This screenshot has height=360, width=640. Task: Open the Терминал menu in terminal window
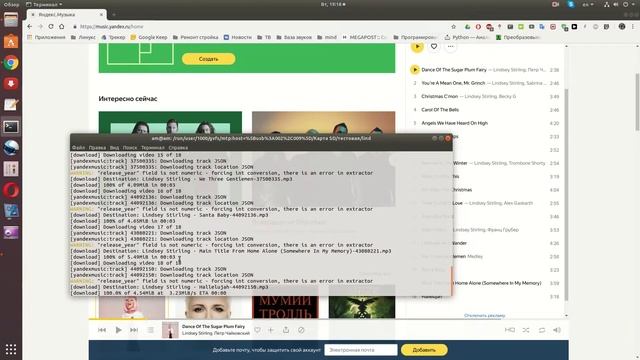click(153, 148)
